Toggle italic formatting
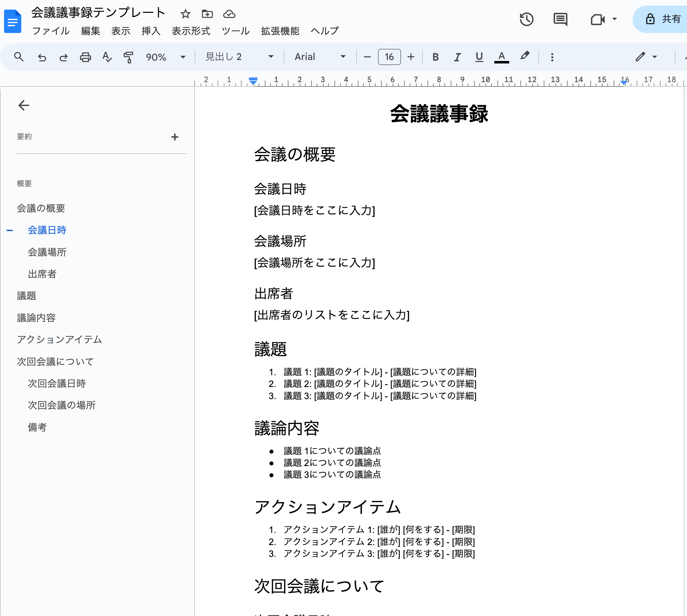 (457, 57)
